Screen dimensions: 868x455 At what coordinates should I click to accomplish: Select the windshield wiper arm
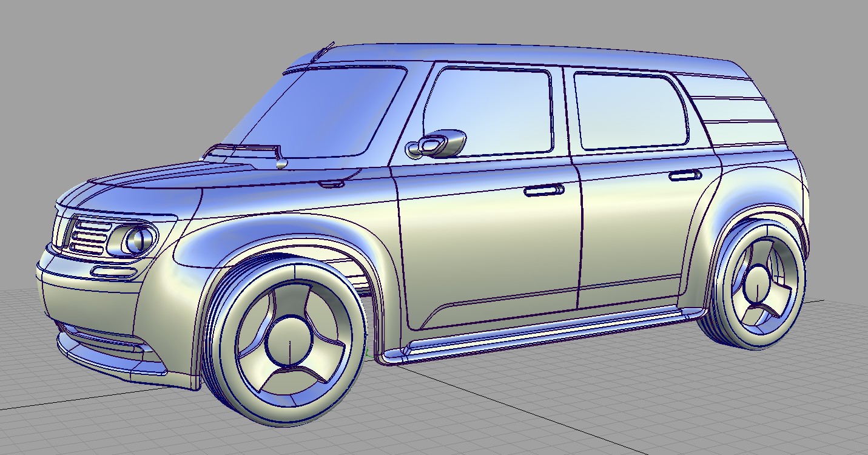243,147
